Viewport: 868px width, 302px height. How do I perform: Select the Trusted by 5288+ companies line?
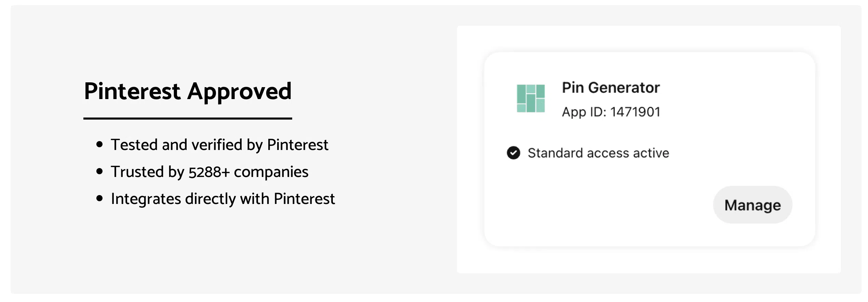pyautogui.click(x=209, y=172)
